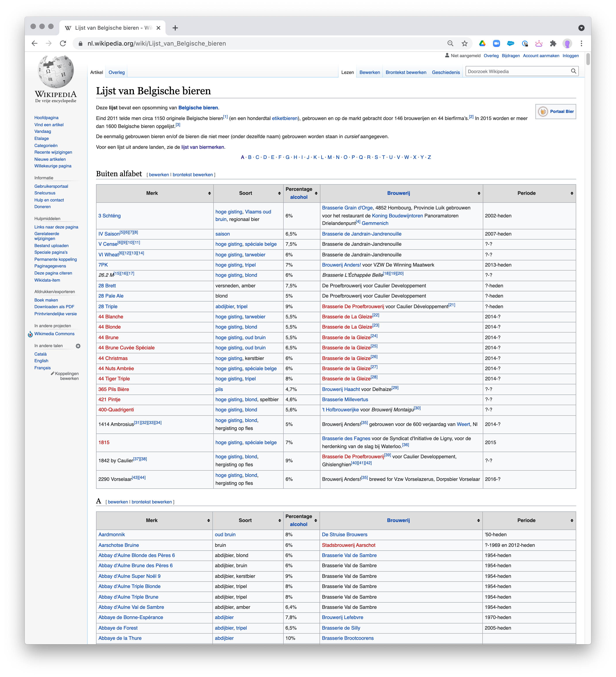
Task: Close the Lijst van Belgische bieren tab
Action: coord(158,28)
